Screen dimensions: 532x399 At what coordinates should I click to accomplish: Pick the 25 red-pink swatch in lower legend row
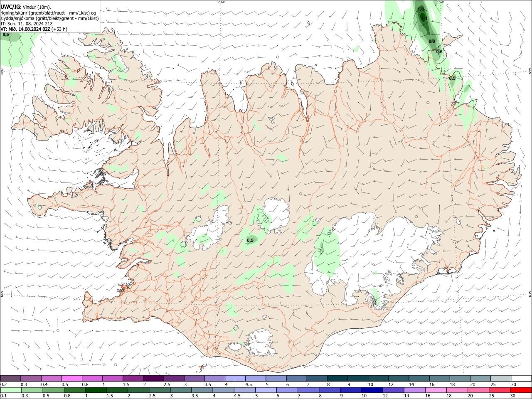click(x=499, y=390)
